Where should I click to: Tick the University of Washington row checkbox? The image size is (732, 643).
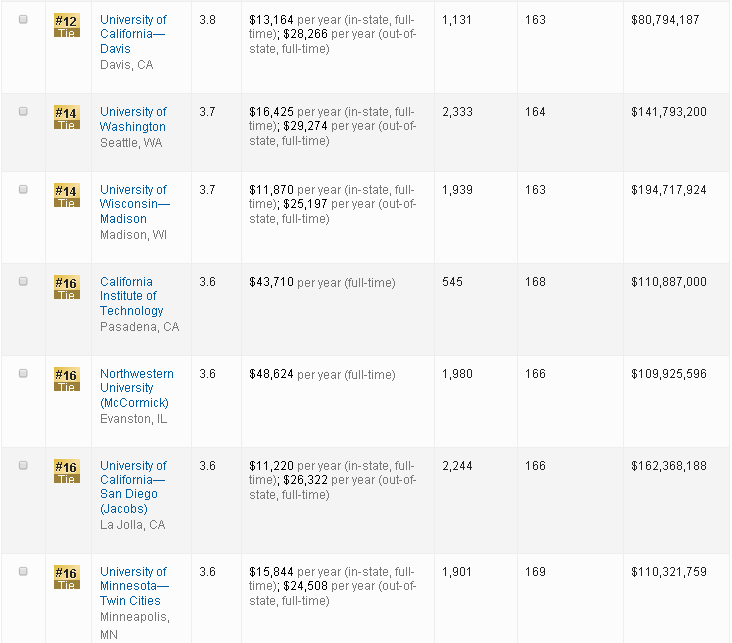[x=24, y=112]
